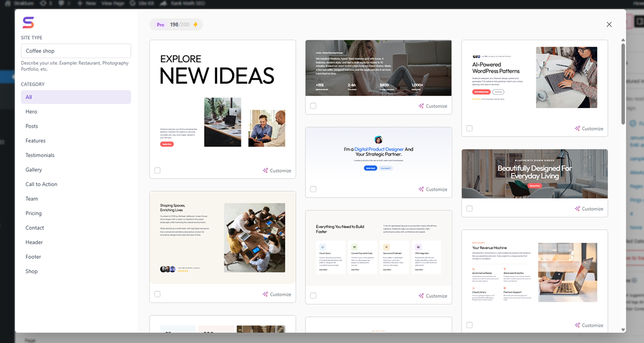Select the Beautifully Designed pattern checkbox
The height and width of the screenshot is (343, 644).
469,208
